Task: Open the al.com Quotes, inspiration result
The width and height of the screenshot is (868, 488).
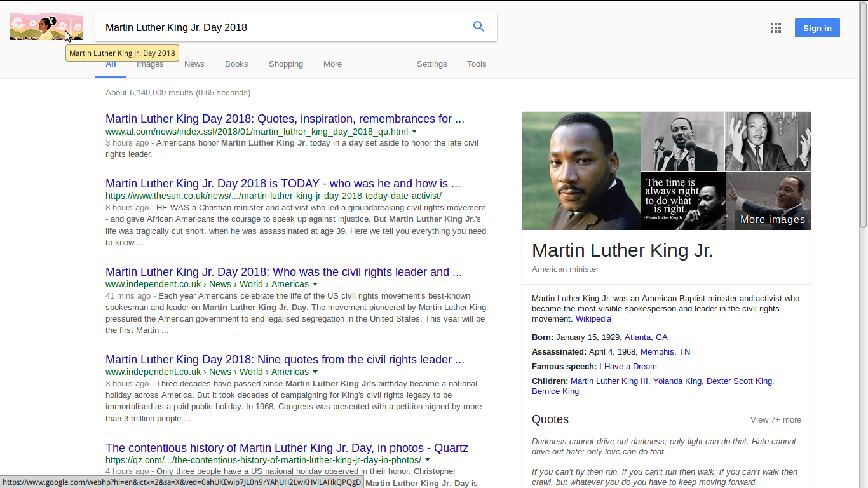Action: coord(285,119)
